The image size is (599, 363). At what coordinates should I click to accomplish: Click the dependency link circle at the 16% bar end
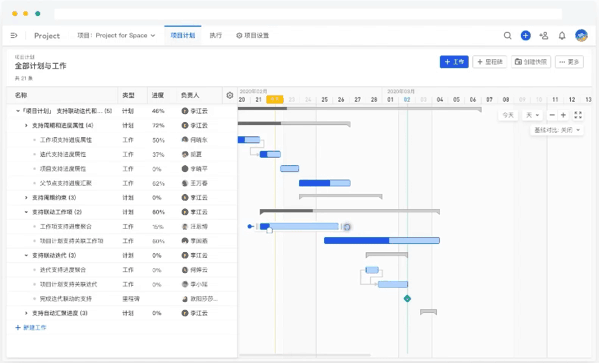pos(347,227)
